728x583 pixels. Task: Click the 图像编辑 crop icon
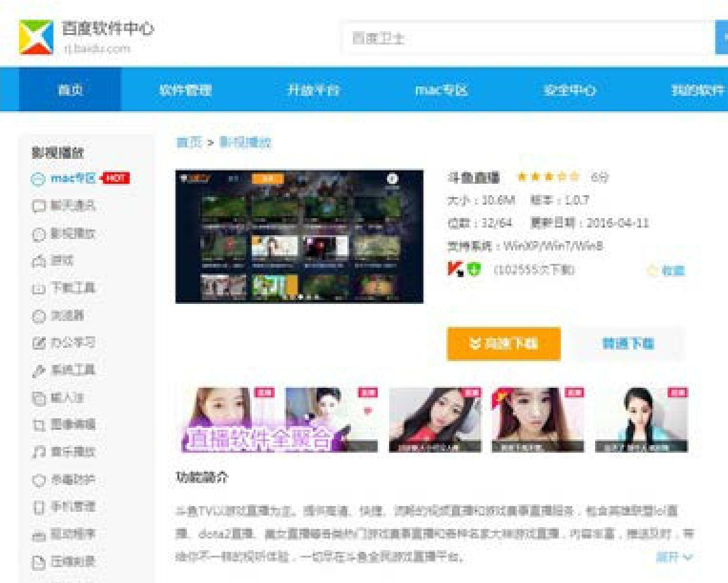click(38, 425)
